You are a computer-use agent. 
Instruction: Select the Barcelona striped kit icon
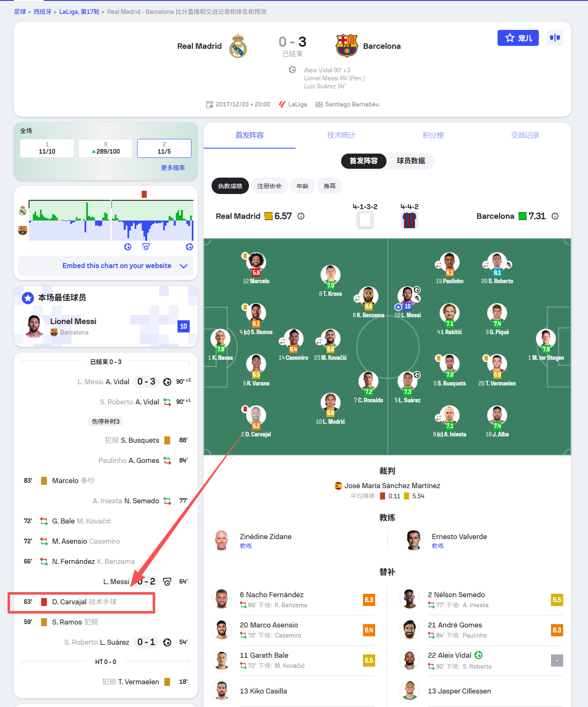point(409,220)
